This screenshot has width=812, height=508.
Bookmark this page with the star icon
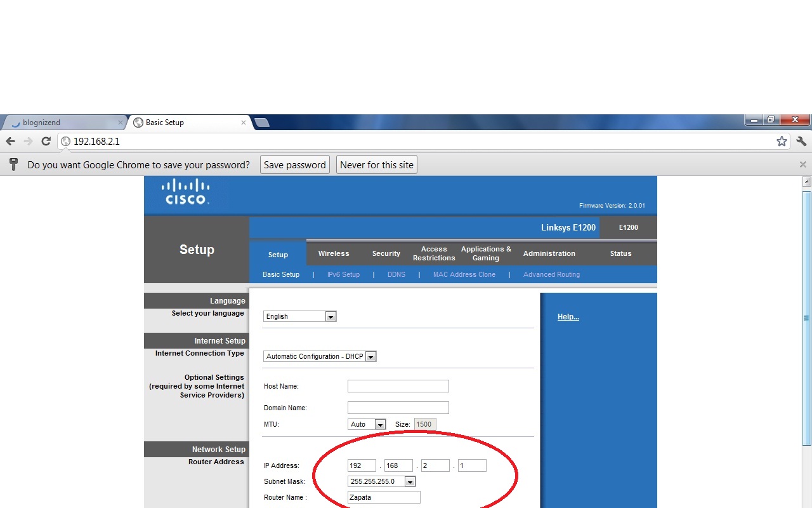pos(782,141)
